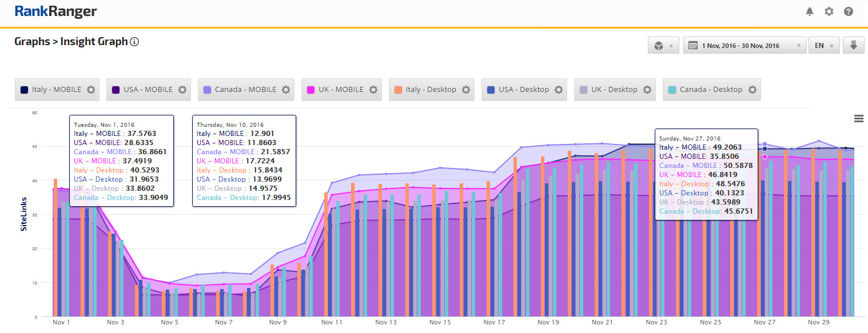Click the help question mark icon
Image resolution: width=868 pixels, height=333 pixels.
pos(849,11)
